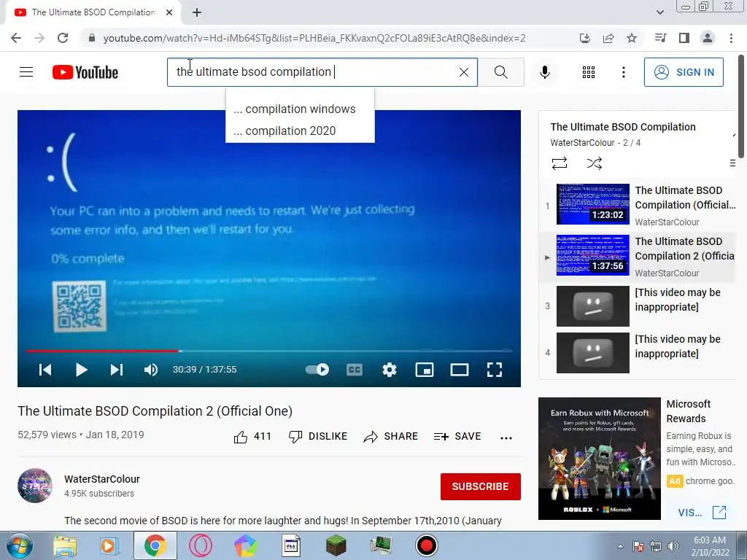The image size is (747, 560).
Task: Skip to next video in player
Action: pos(117,370)
